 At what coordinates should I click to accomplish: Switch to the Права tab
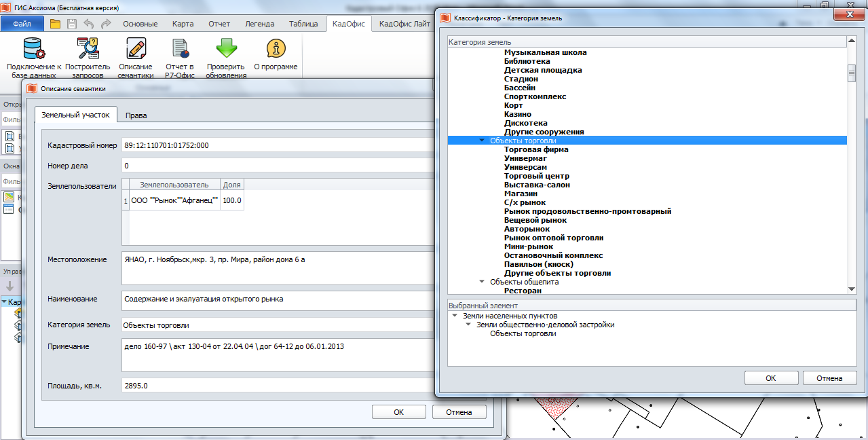coord(136,115)
